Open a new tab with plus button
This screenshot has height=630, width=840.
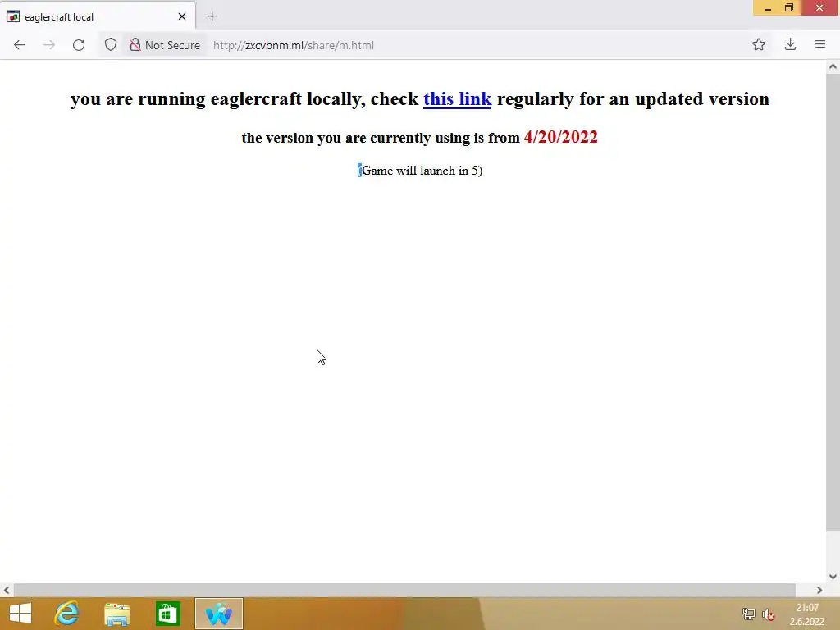(x=212, y=16)
